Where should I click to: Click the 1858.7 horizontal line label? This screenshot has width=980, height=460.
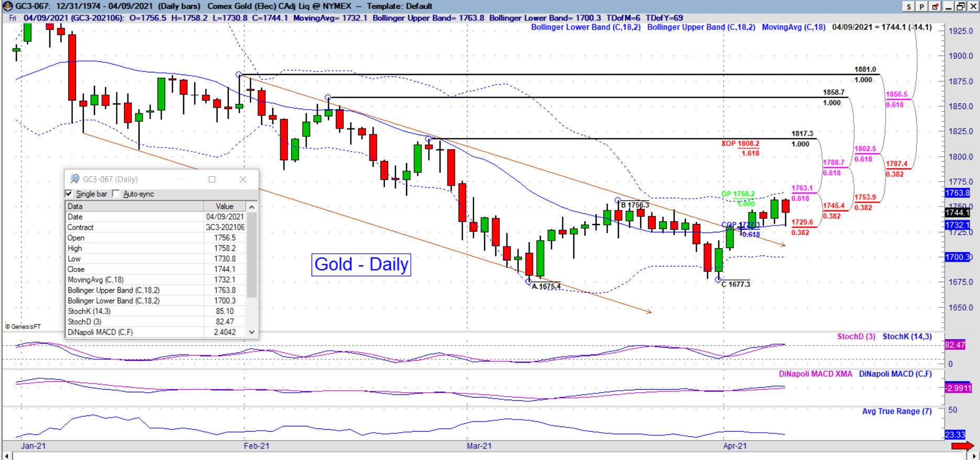pyautogui.click(x=834, y=92)
